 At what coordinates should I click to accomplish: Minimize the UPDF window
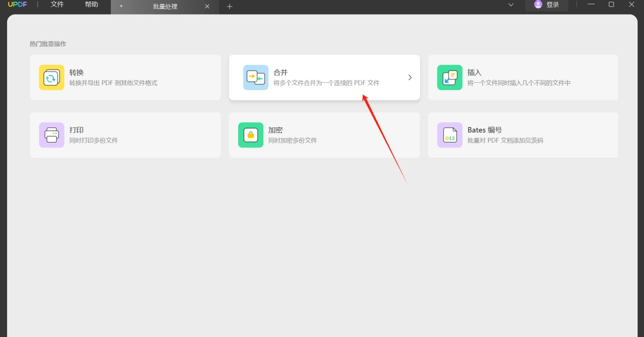(x=591, y=4)
